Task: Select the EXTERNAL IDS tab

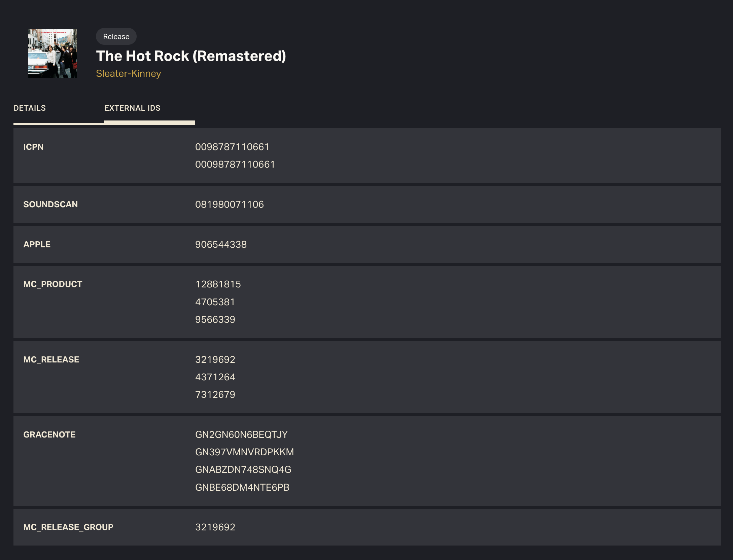Action: 132,108
